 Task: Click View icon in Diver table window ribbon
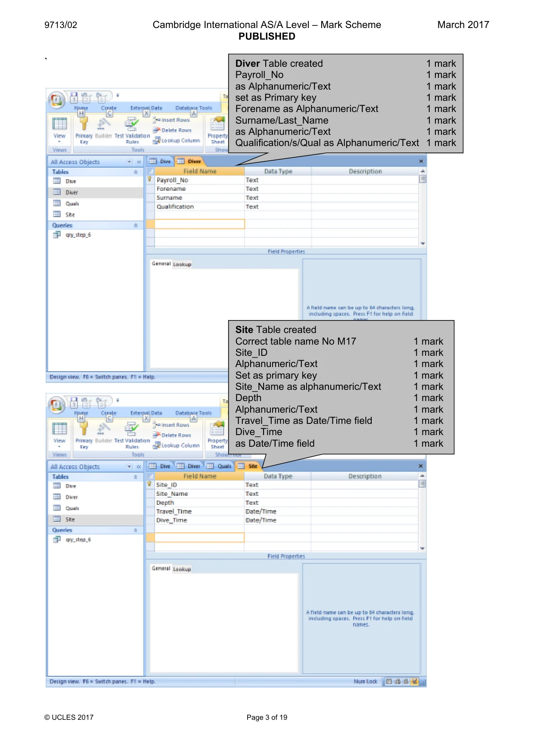tap(59, 124)
